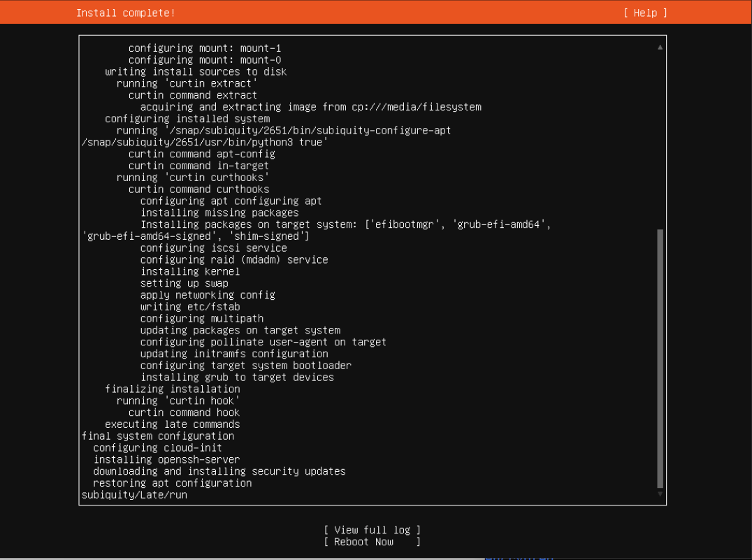752x560 pixels.
Task: Click 'curtin command in-target' line
Action: pos(198,166)
